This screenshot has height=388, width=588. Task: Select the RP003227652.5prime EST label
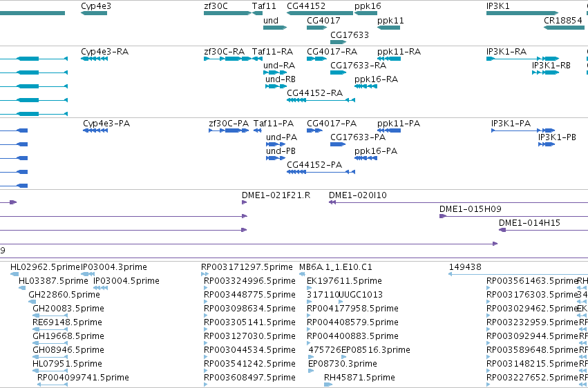[x=532, y=378]
